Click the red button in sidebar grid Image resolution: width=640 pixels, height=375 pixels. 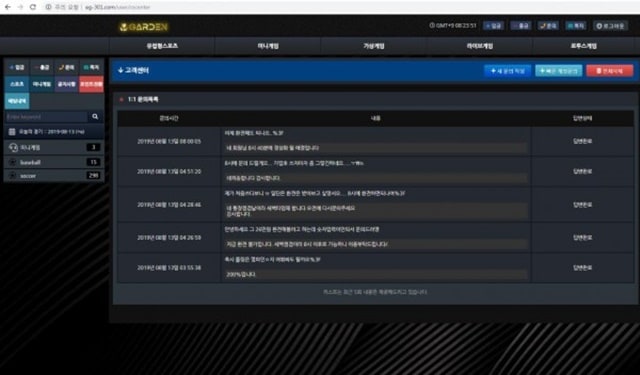point(91,84)
